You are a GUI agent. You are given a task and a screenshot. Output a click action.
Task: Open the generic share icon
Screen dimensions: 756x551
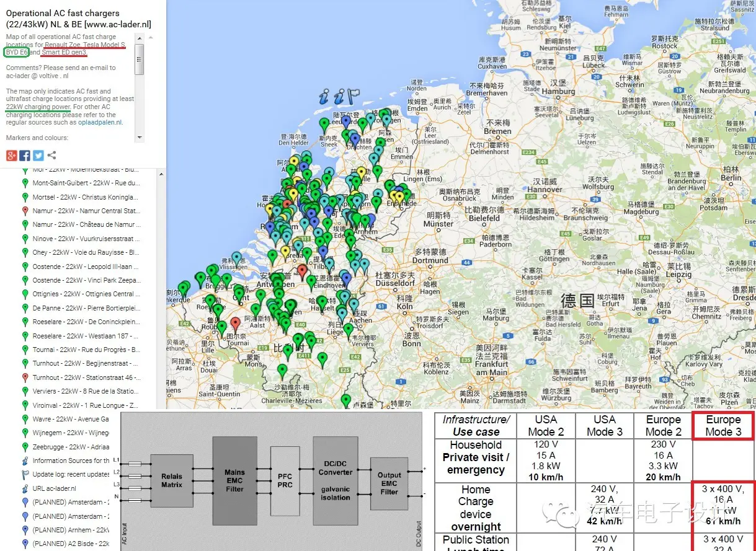tap(52, 156)
